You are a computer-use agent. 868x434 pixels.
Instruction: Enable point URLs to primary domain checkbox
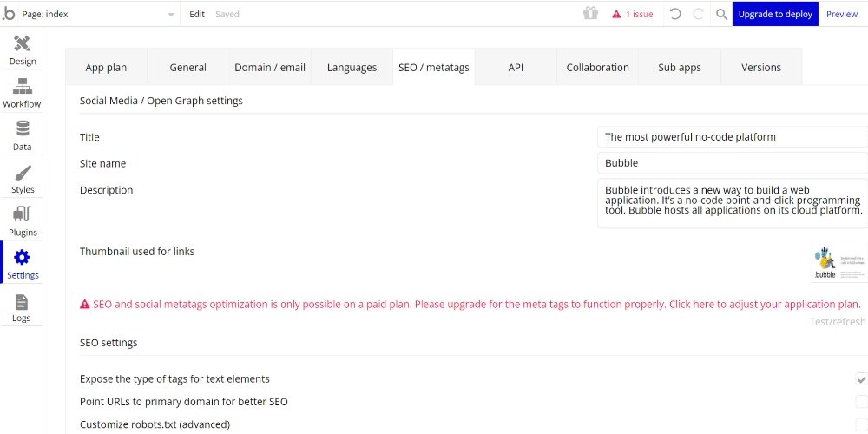click(861, 402)
